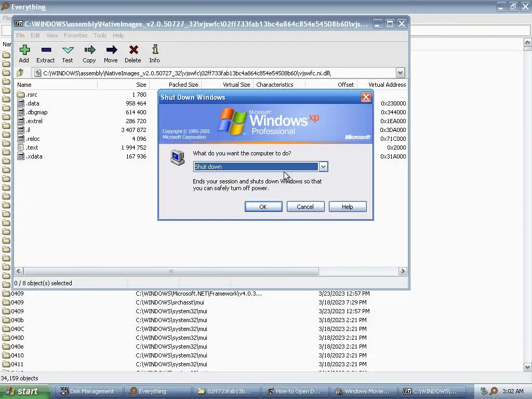Select the .reloc file icon

[x=21, y=139]
